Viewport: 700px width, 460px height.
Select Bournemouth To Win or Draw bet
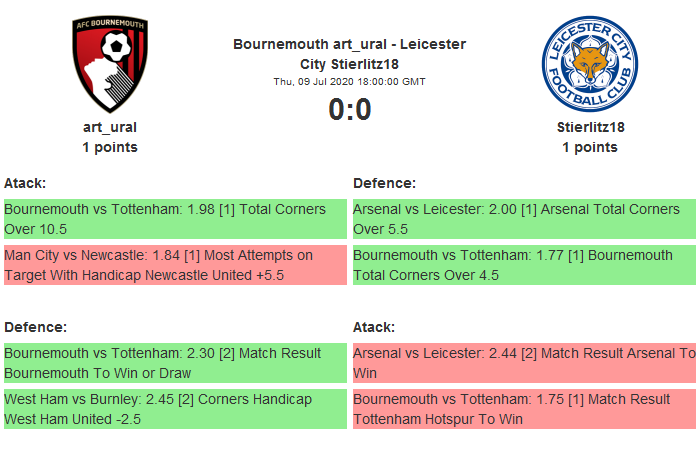tap(174, 363)
